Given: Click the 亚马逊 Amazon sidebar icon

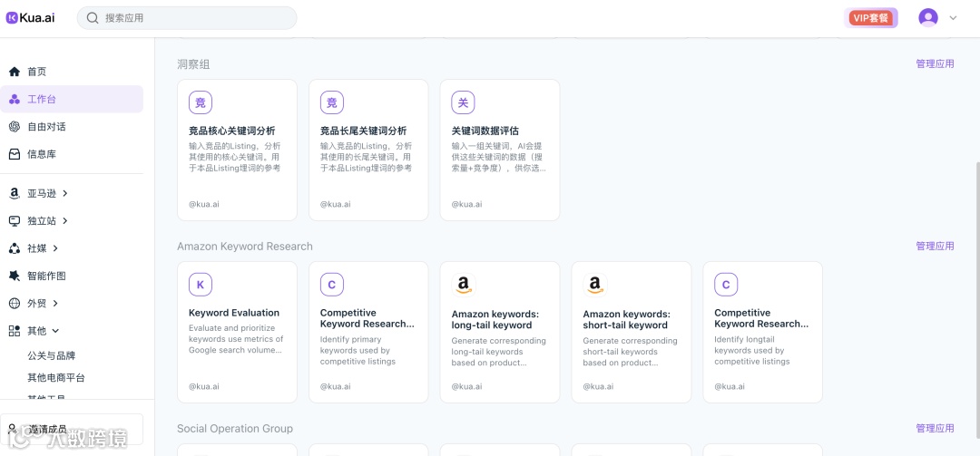Looking at the screenshot, I should point(15,194).
